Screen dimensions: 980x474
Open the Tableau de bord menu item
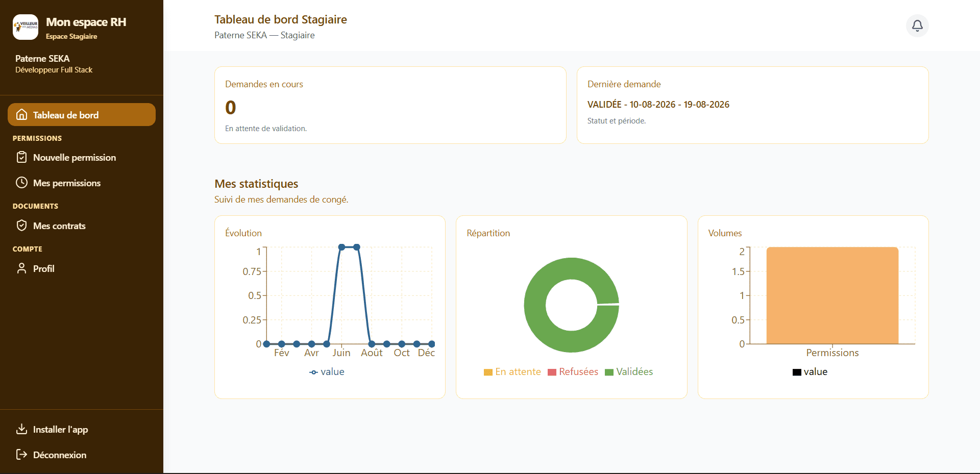click(x=82, y=115)
